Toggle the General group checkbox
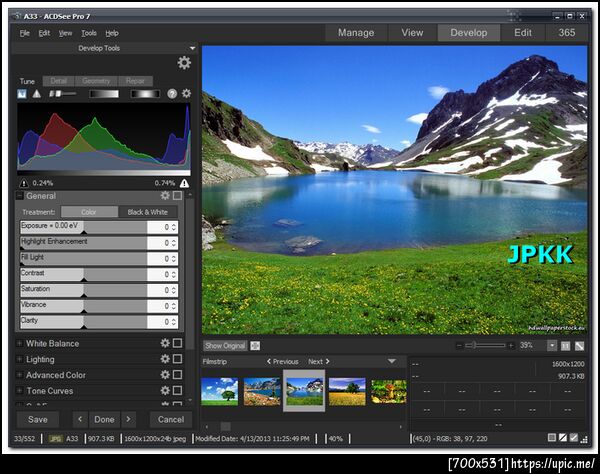600x474 pixels. coord(178,195)
